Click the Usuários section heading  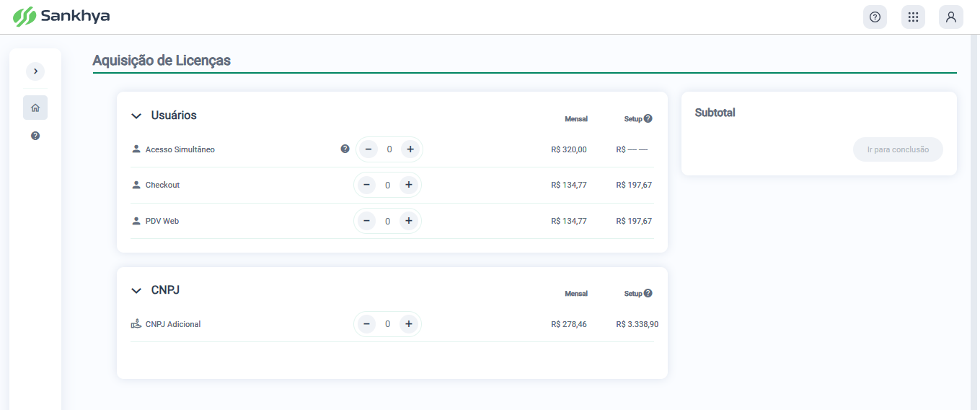click(x=174, y=115)
